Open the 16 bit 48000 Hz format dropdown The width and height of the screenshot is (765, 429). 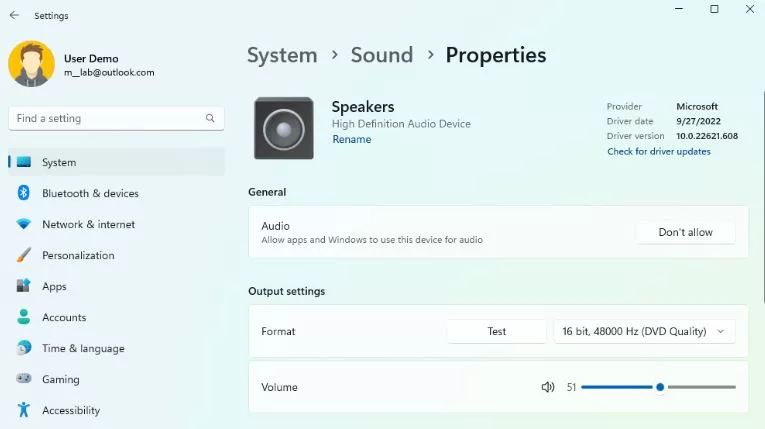[644, 331]
